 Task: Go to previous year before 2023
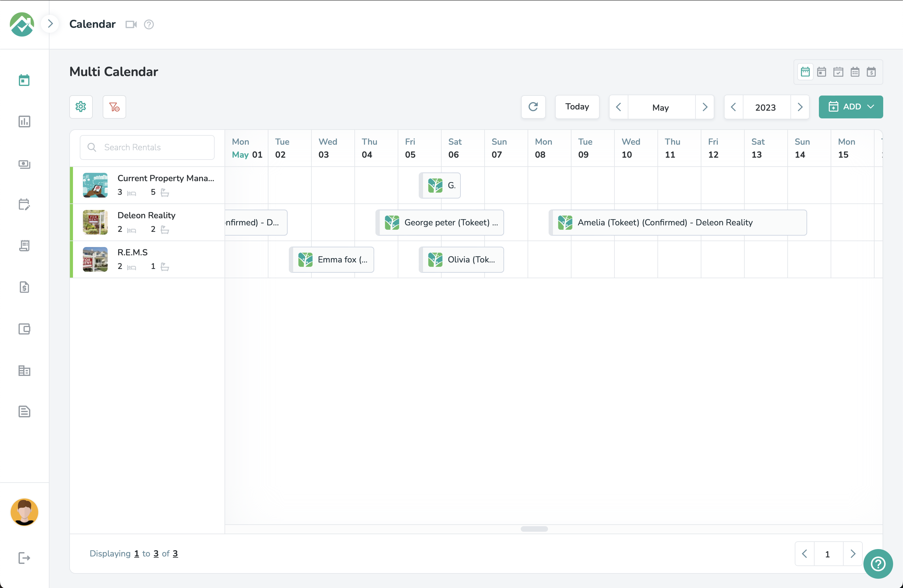pos(734,107)
